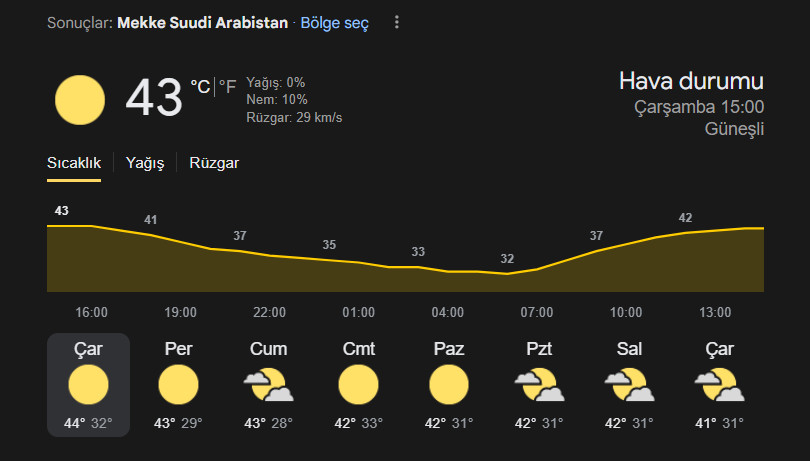Select Sunday (Paz) sunny forecast icon
The image size is (810, 461).
[x=449, y=385]
